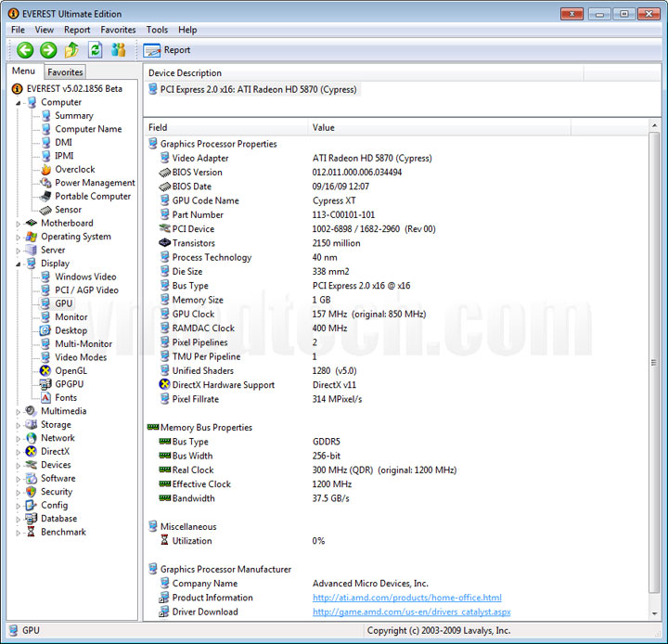Click the DirectX icon in tree

pos(32,451)
